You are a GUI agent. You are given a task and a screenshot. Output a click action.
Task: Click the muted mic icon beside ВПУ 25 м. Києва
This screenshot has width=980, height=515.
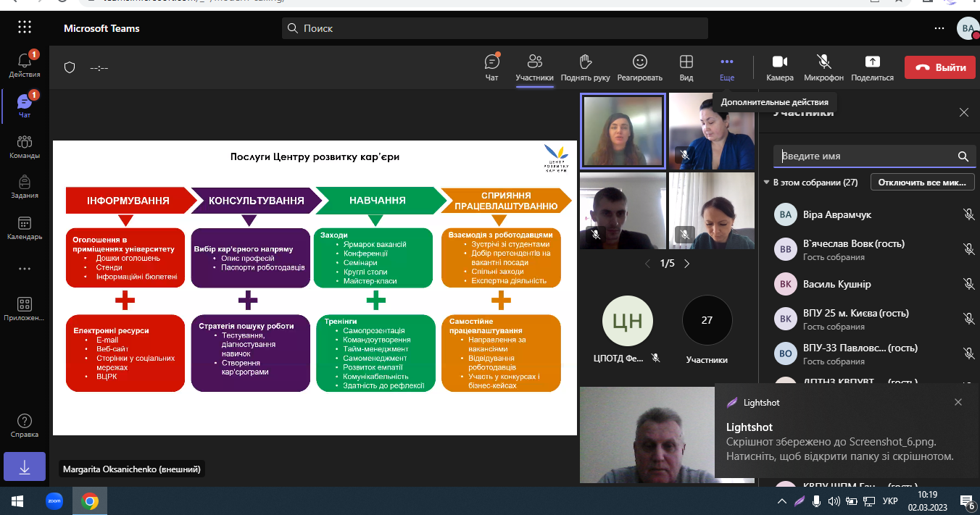(x=968, y=319)
